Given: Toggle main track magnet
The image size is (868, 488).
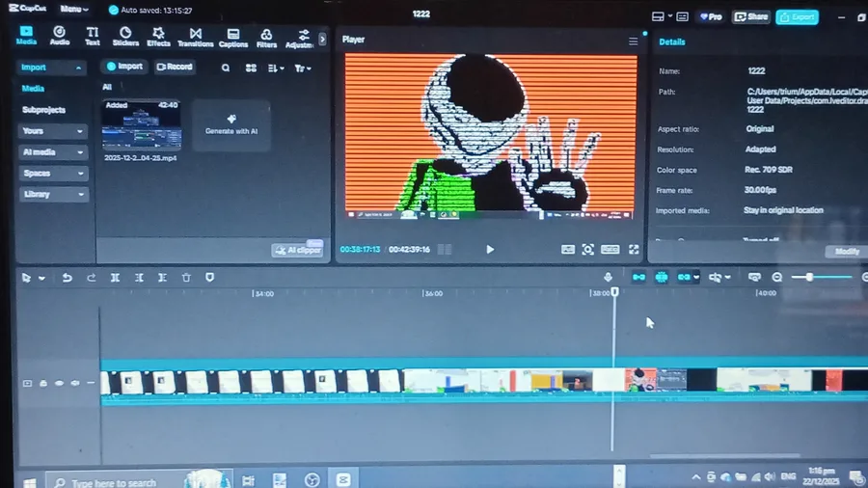Looking at the screenshot, I should point(638,277).
